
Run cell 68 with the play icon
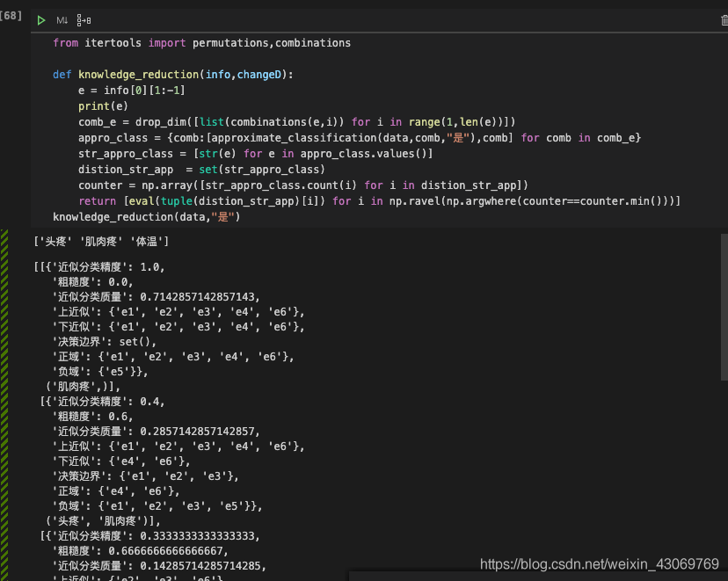(40, 20)
